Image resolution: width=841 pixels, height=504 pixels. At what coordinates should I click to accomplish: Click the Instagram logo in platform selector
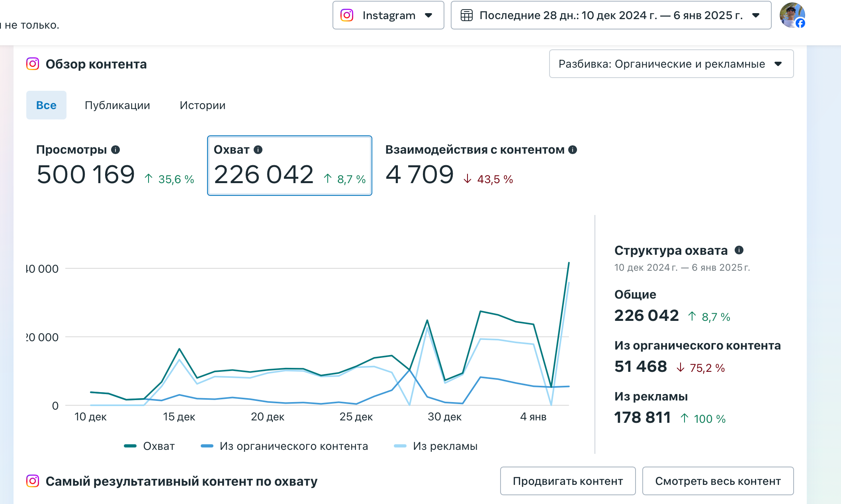click(x=347, y=15)
